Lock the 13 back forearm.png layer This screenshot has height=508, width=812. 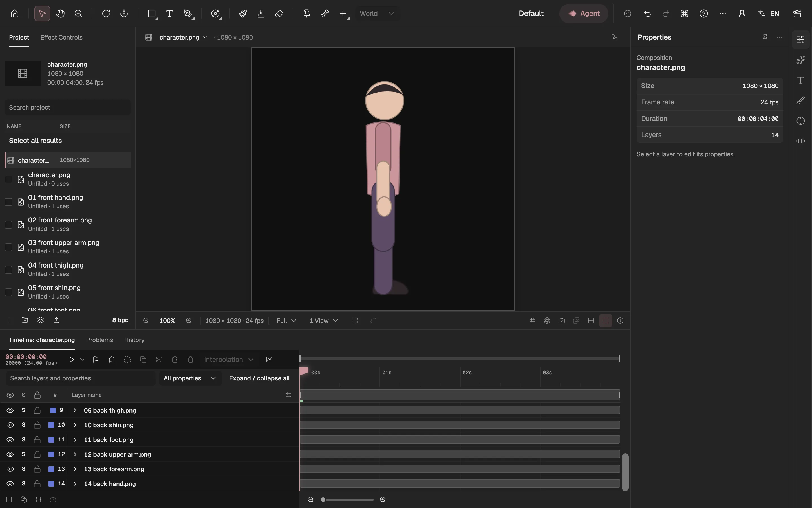pyautogui.click(x=37, y=469)
